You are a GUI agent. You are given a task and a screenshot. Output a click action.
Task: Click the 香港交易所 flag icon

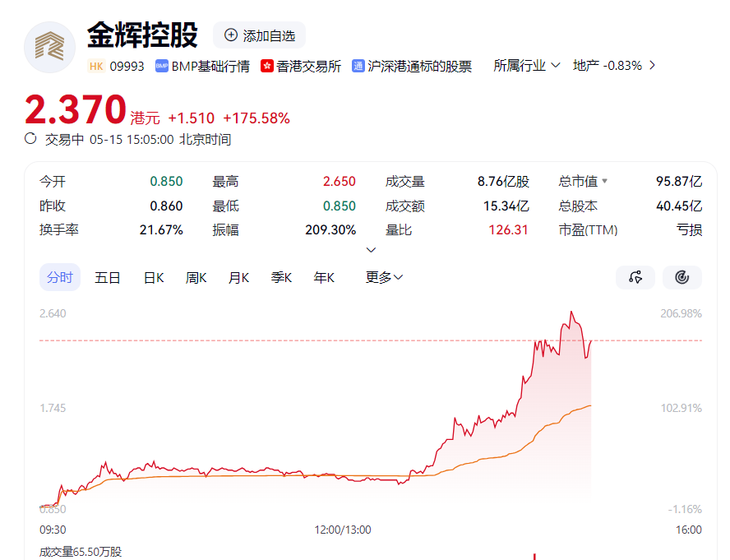267,66
